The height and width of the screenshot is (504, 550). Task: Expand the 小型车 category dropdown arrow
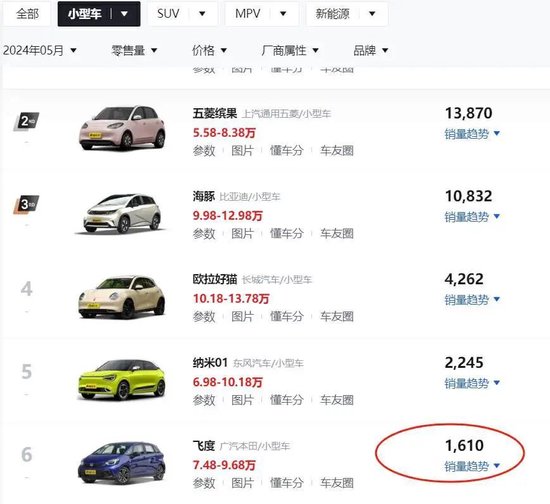(x=124, y=14)
